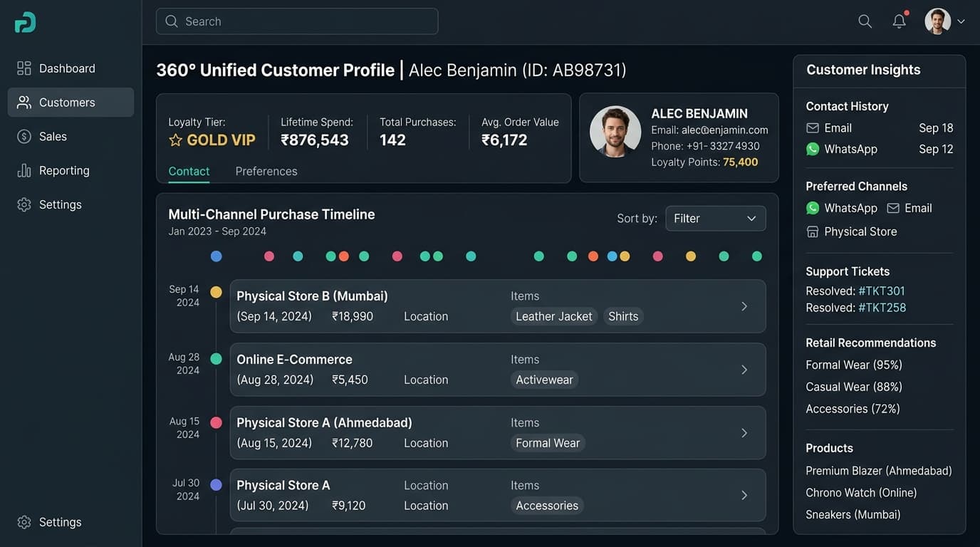Click the Premium Blazer (Ahmedabad) product
This screenshot has width=980, height=547.
point(879,471)
